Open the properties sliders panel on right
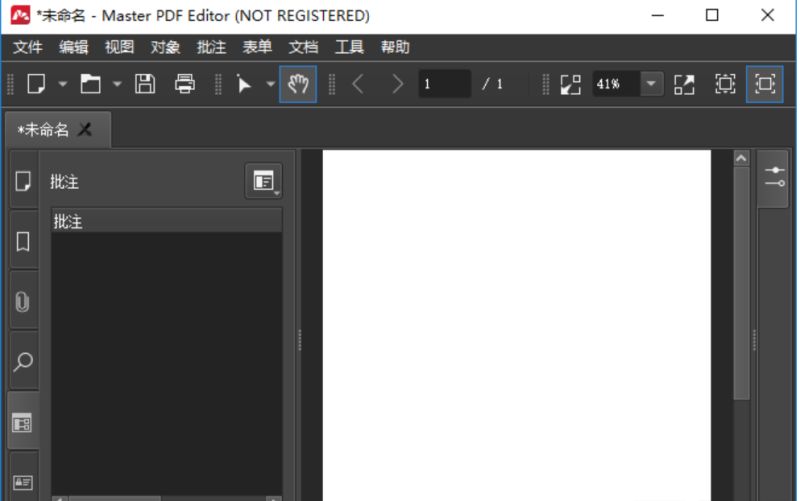The height and width of the screenshot is (501, 800). pyautogui.click(x=774, y=177)
